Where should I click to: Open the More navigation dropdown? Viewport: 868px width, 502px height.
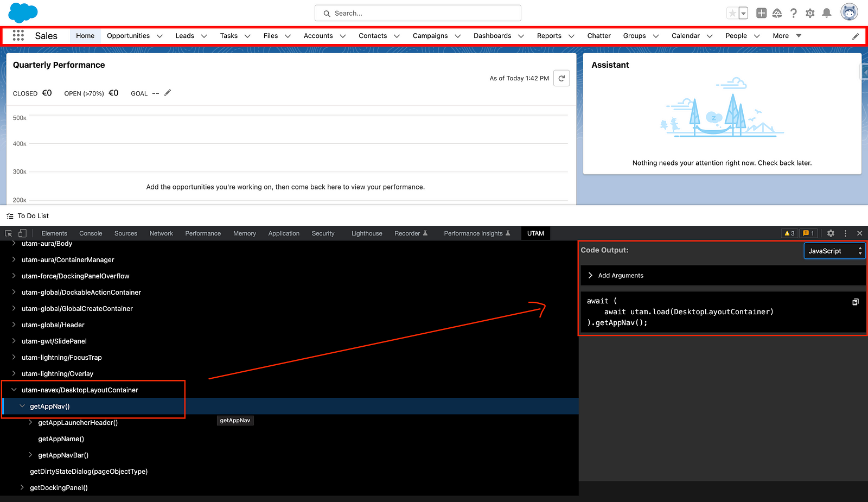pos(787,36)
